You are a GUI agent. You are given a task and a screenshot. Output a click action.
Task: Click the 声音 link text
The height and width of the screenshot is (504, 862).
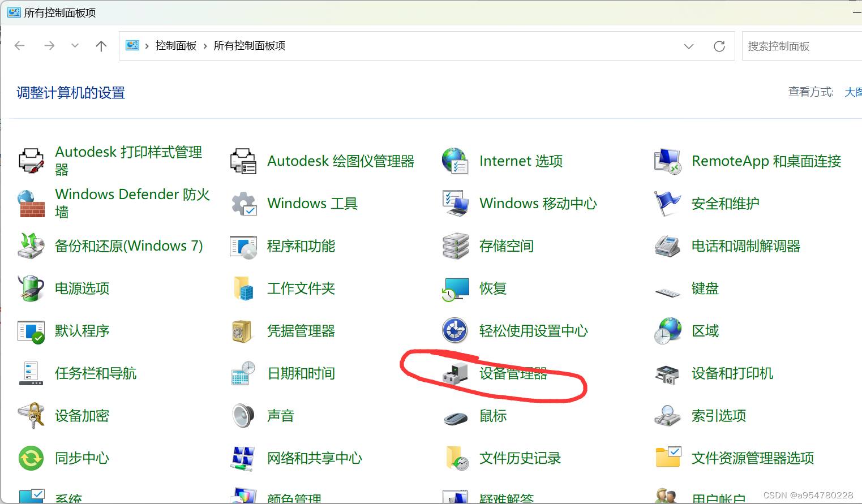281,416
